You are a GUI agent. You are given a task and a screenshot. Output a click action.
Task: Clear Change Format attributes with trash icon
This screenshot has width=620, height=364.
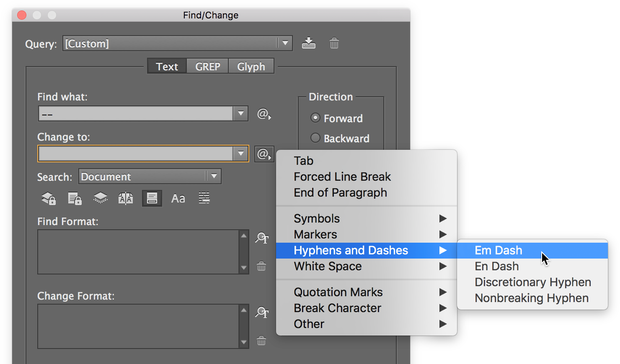pos(261,341)
